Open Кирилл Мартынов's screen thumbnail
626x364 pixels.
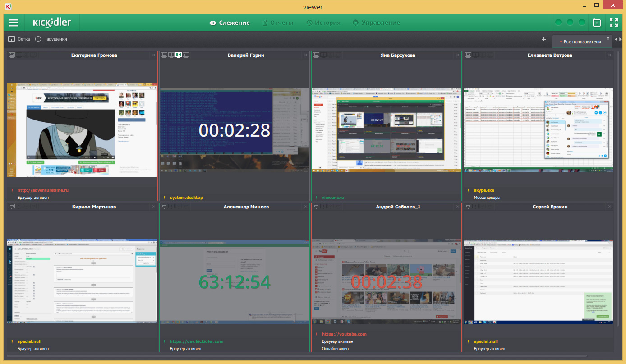coord(83,281)
